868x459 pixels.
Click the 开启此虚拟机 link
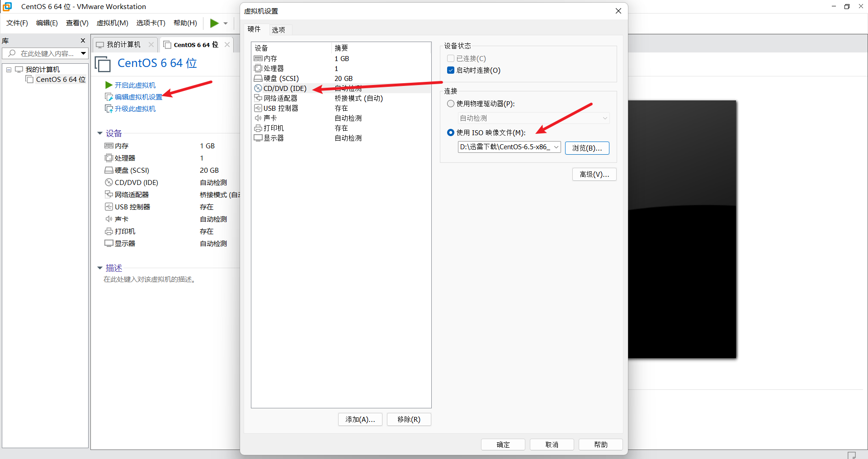click(135, 85)
